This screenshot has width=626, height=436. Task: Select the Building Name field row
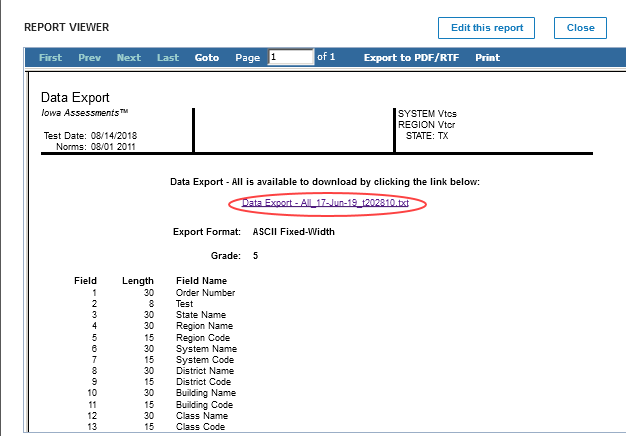pos(206,394)
